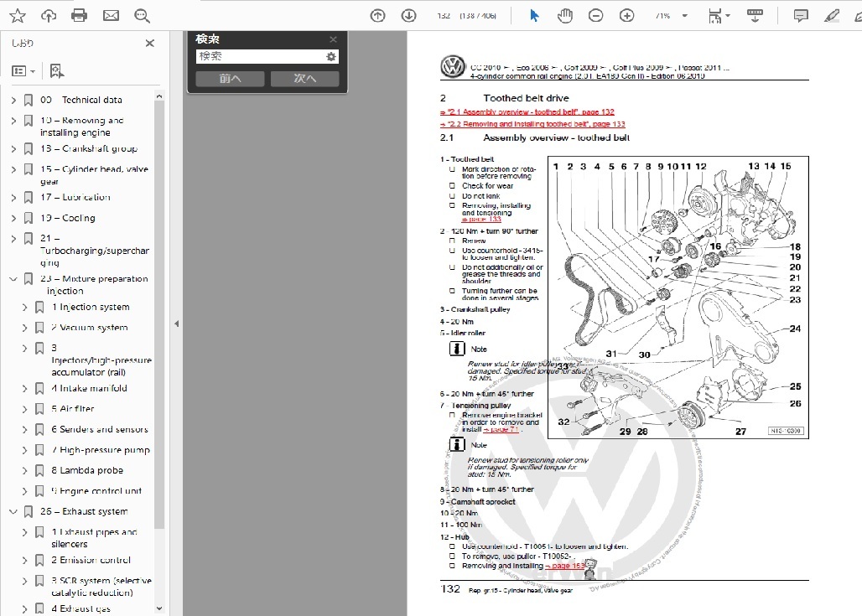862x616 pixels.
Task: Click the 前へ previous result button
Action: coord(230,79)
